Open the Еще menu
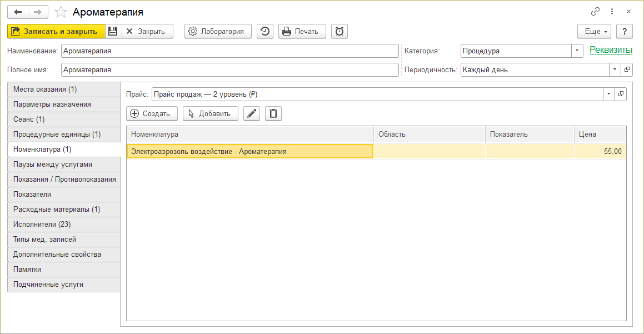 coord(594,31)
